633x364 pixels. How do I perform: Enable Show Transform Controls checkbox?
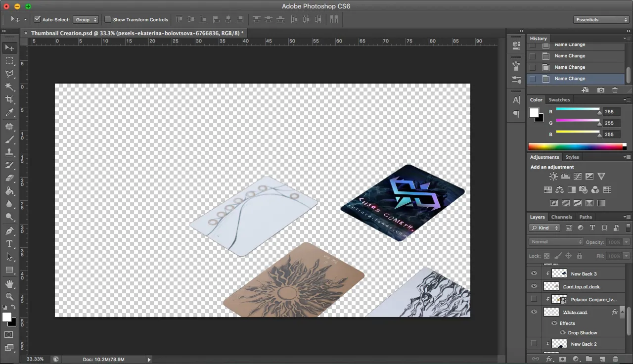coord(108,19)
